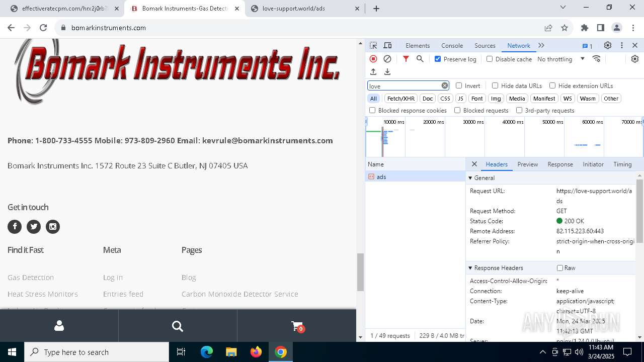
Task: Switch to the Sources tab
Action: (x=485, y=45)
